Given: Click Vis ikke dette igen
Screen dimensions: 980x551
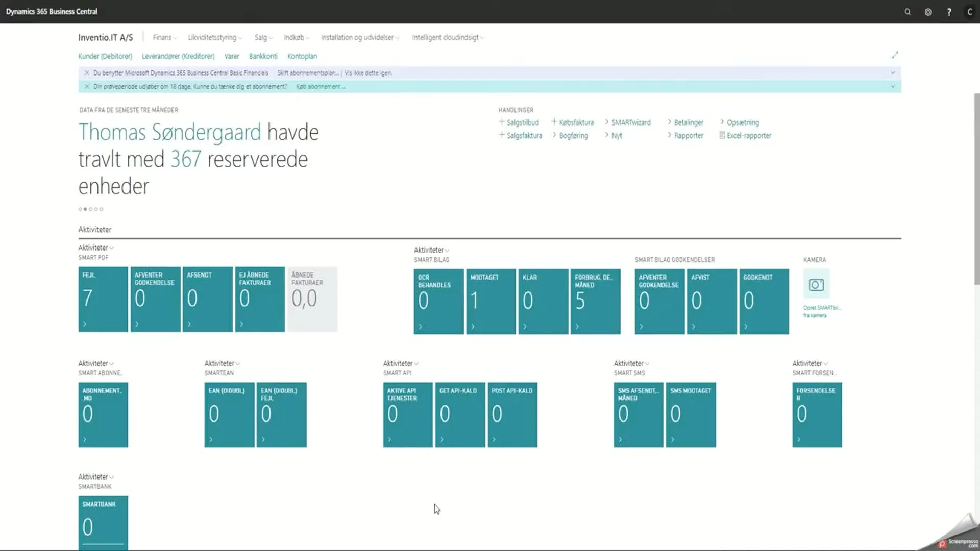Looking at the screenshot, I should 368,73.
